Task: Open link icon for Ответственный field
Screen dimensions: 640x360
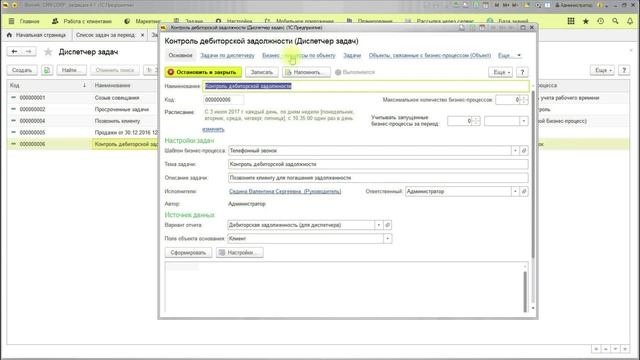Action: [524, 191]
